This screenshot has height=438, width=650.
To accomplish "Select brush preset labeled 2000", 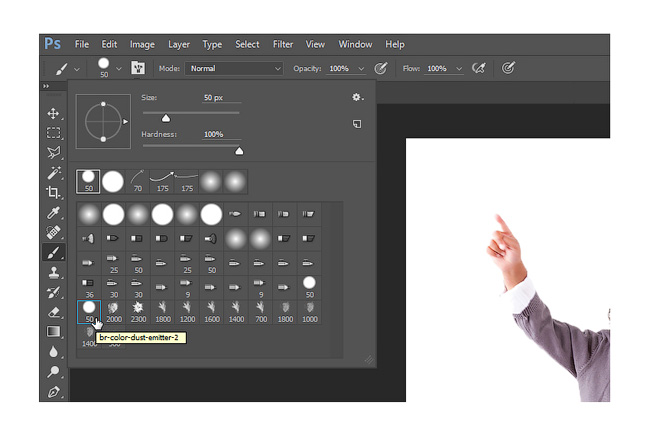I will click(114, 312).
